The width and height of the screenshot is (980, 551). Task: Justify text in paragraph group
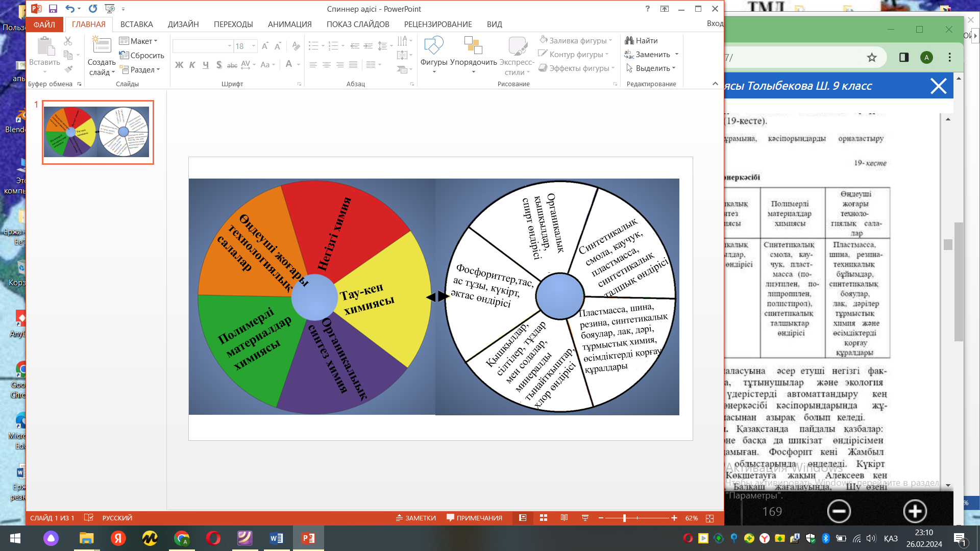(353, 65)
